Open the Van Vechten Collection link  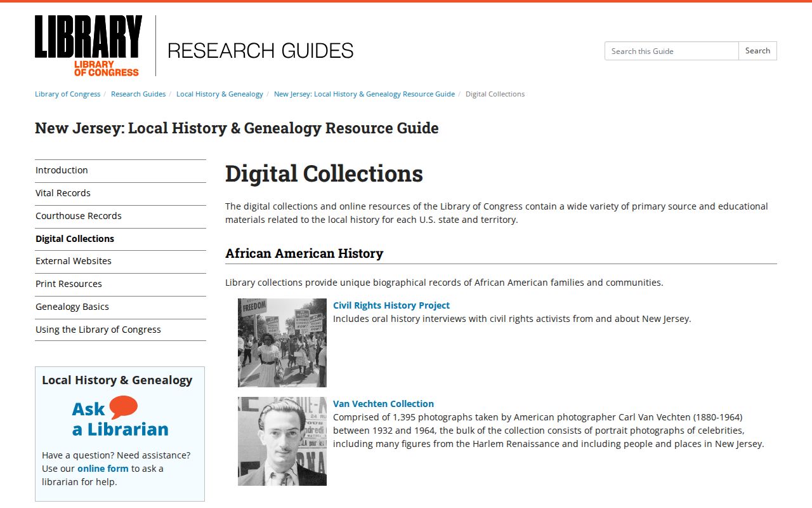pyautogui.click(x=383, y=404)
